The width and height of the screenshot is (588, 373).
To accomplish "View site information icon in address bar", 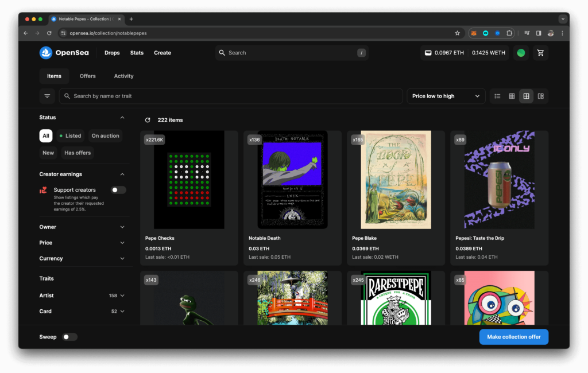I will [x=63, y=33].
